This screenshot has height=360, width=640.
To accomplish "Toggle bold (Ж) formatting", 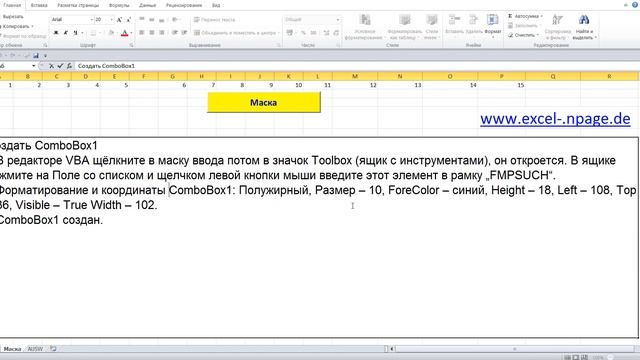I will 56,33.
